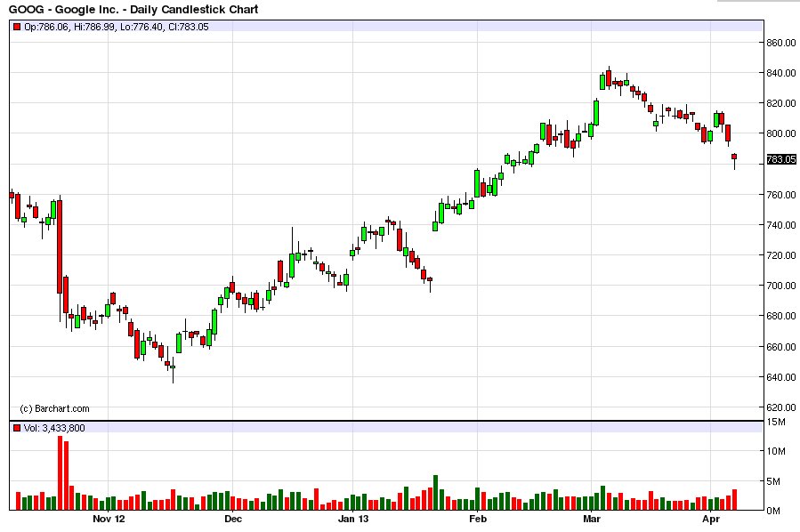
Task: Select the Lo:776.40 low price text
Action: 141,27
